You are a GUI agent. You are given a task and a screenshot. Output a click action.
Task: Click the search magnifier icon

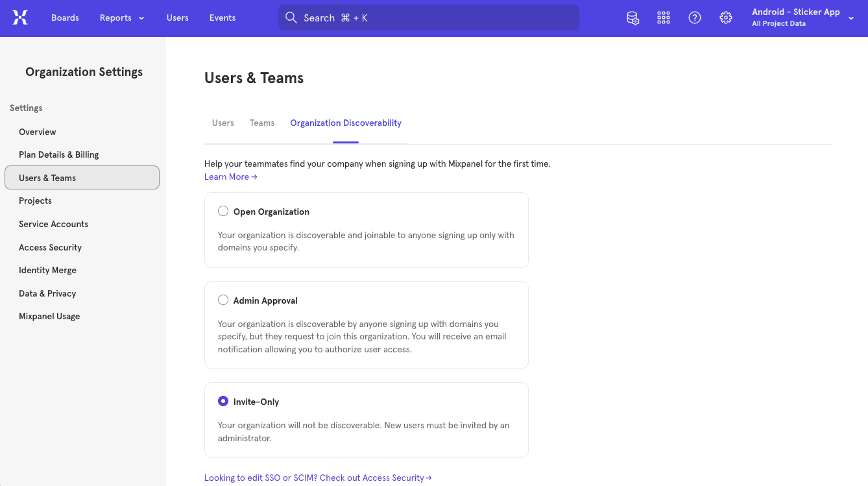[x=291, y=18]
